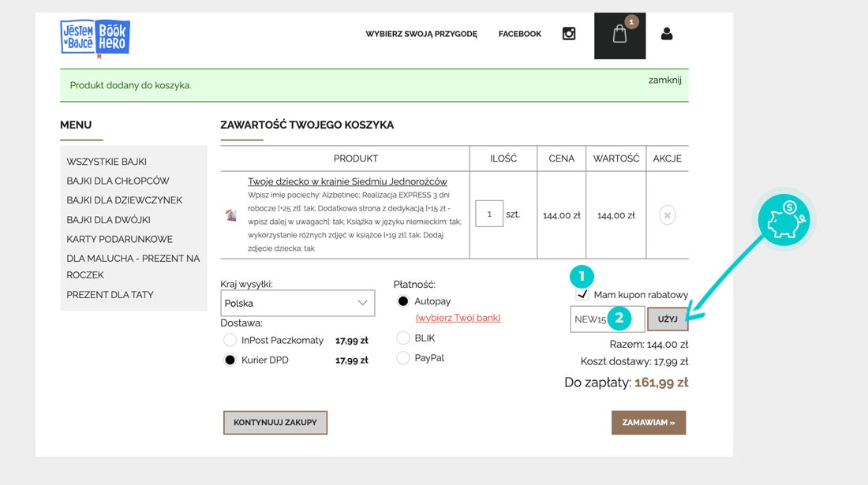Open the Instagram icon link

tap(568, 34)
